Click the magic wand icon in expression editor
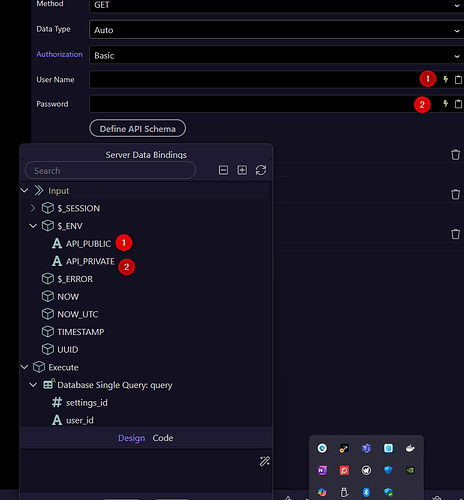464x500 pixels. tap(265, 461)
